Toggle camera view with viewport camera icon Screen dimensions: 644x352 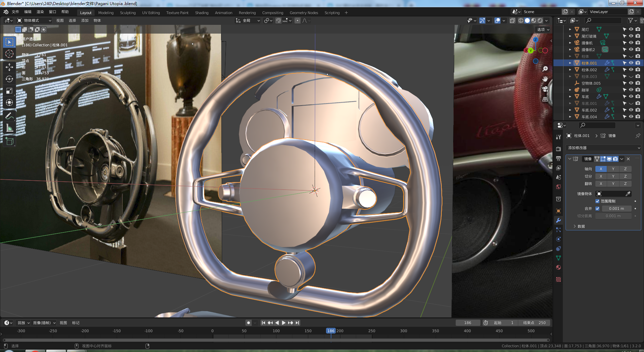point(545,89)
